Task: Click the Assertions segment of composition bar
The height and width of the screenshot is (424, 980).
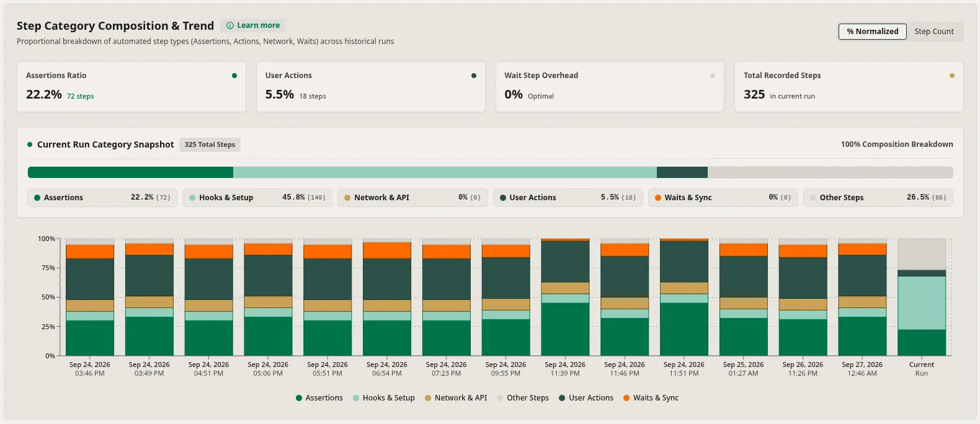Action: click(130, 172)
